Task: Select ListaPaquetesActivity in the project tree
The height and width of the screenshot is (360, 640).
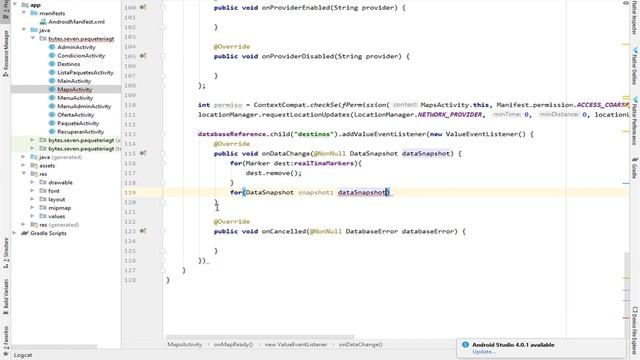Action: [85, 72]
